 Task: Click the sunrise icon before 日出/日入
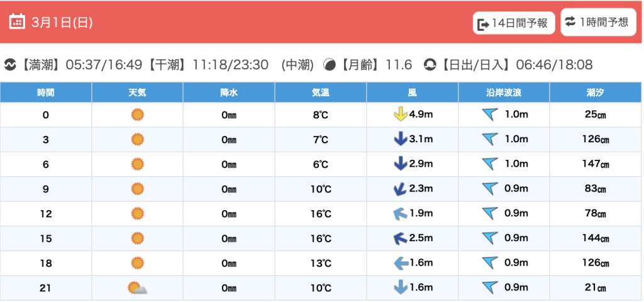point(430,65)
